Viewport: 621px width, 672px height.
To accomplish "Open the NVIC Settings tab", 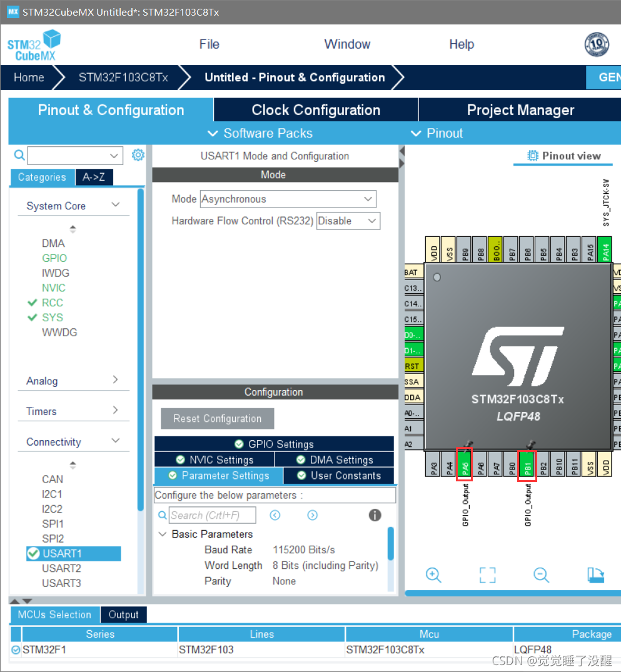I will point(215,459).
